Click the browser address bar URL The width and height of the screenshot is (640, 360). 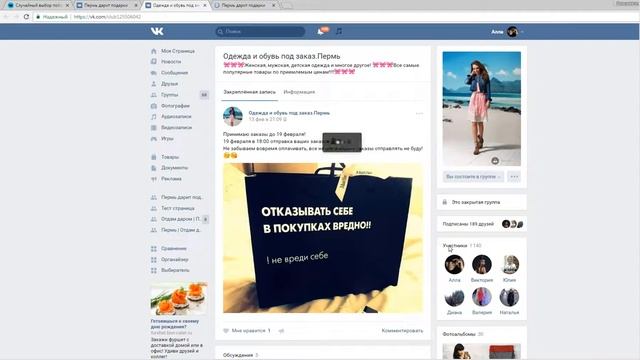107,17
